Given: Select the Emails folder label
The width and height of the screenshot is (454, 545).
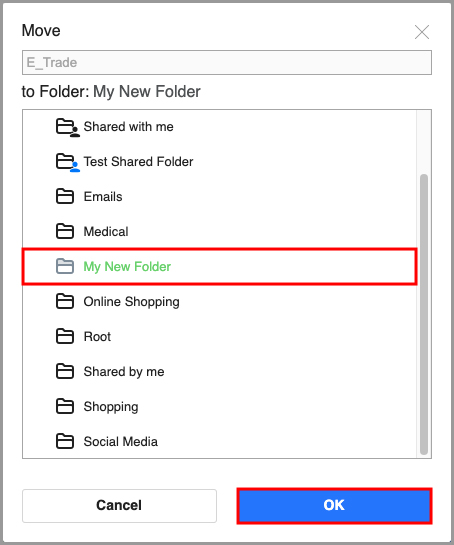Looking at the screenshot, I should (103, 197).
